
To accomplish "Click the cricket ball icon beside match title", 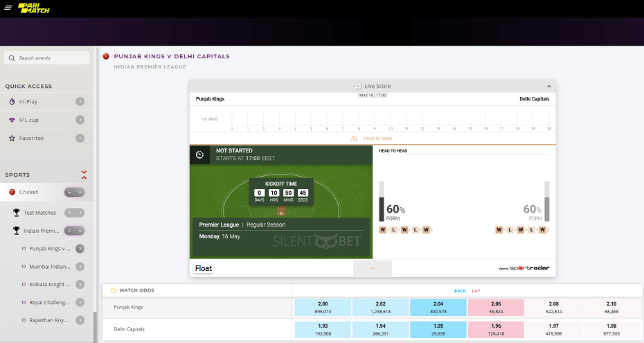I will [106, 56].
